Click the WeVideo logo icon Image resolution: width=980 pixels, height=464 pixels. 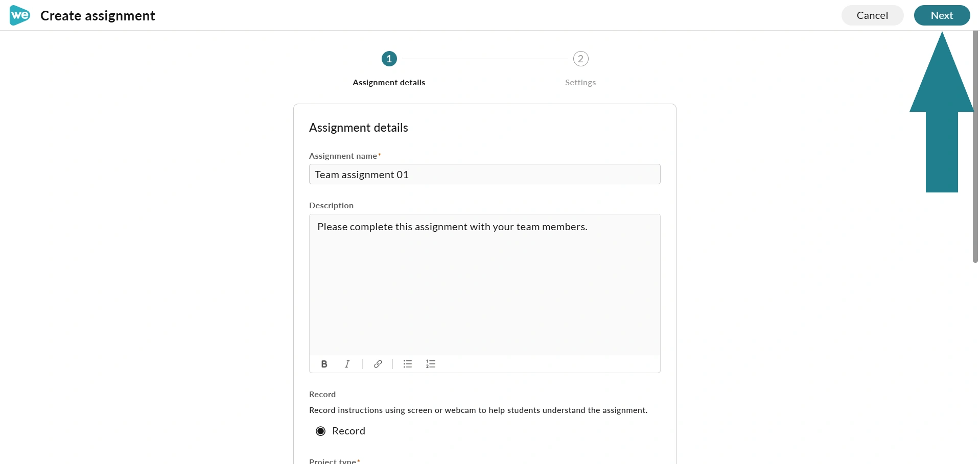click(x=20, y=15)
